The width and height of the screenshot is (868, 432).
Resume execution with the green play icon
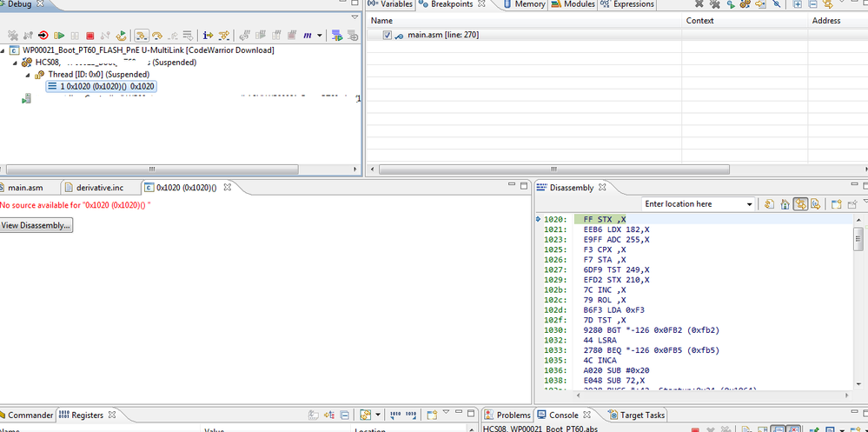click(x=59, y=36)
